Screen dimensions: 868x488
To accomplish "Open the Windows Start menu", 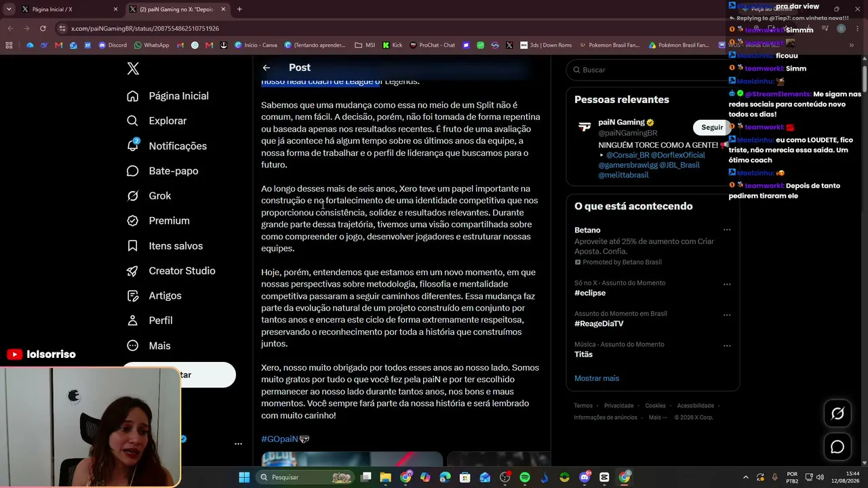I will [x=244, y=477].
